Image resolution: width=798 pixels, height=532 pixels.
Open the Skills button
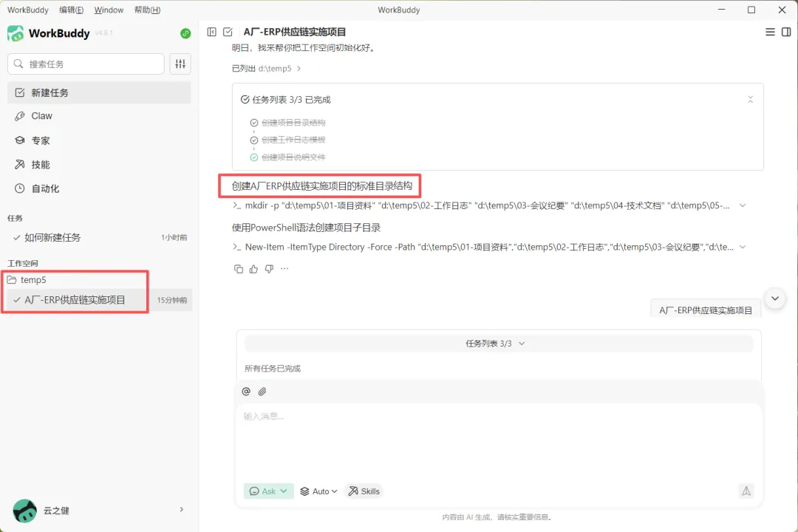[364, 491]
